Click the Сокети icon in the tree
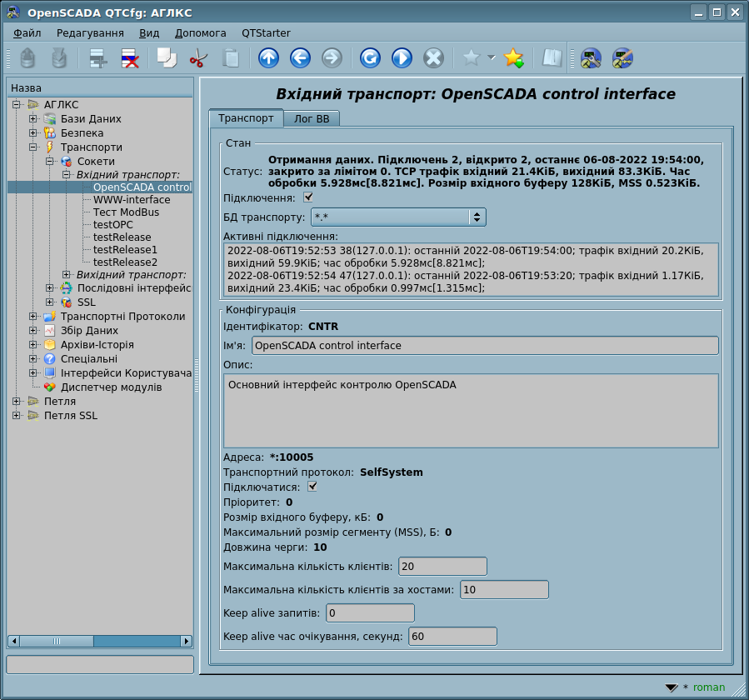 [x=67, y=162]
